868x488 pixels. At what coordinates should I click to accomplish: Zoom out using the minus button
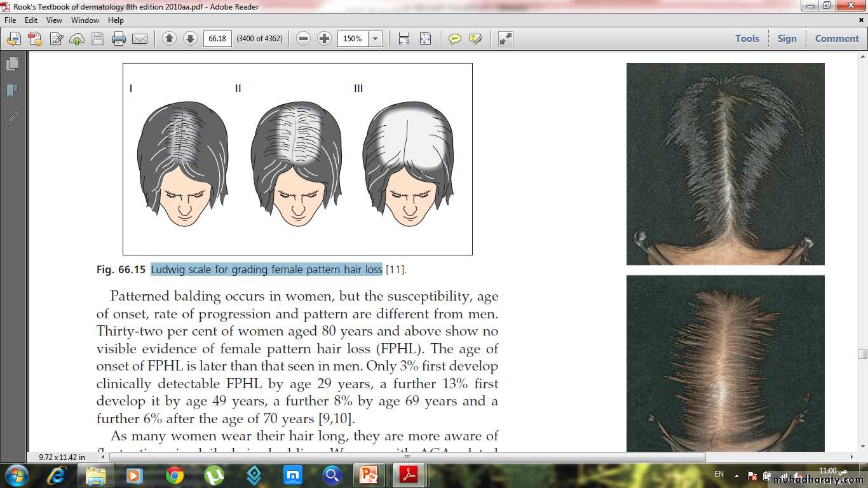click(304, 39)
